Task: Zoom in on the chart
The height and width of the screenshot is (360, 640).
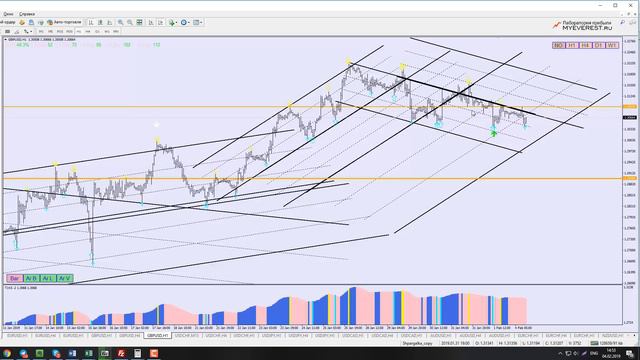Action: [120, 22]
